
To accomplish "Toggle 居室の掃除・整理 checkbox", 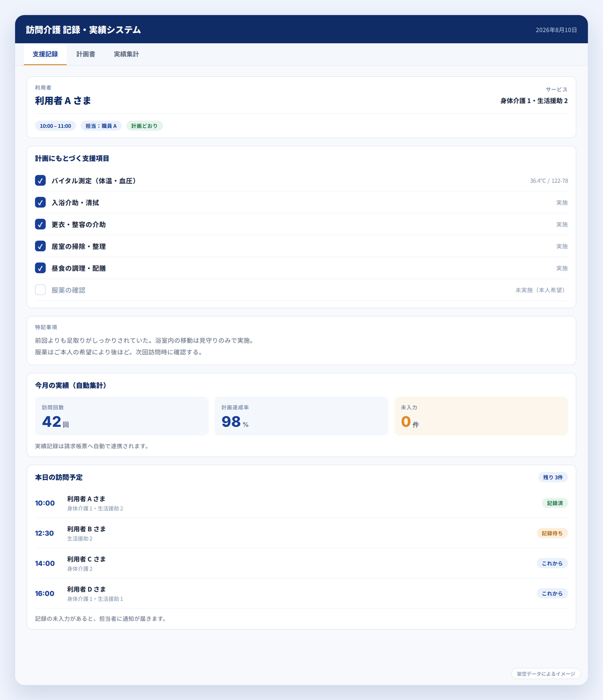I will (x=40, y=246).
